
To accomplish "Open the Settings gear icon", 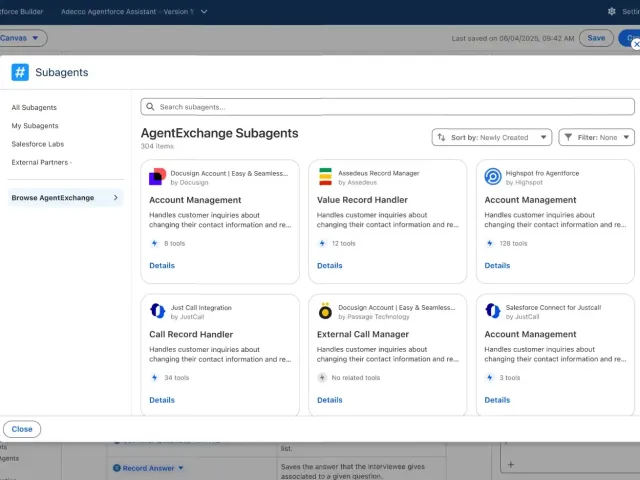I will click(611, 11).
